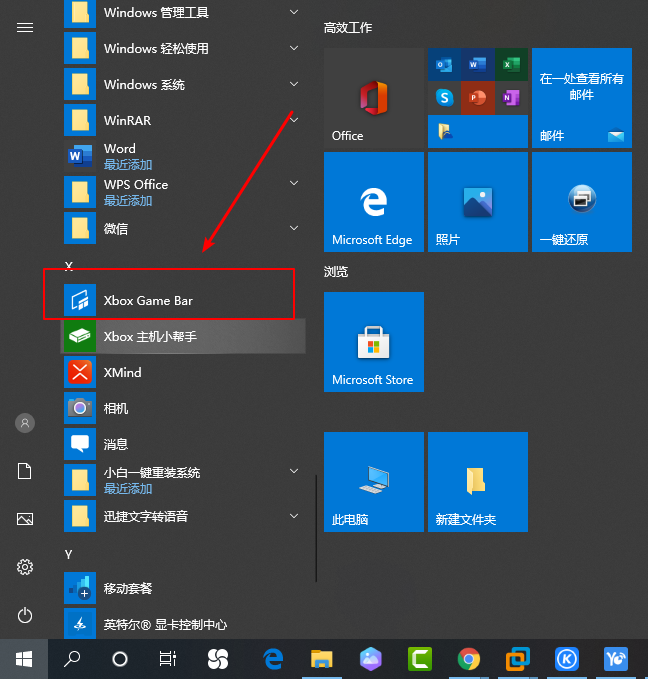The height and width of the screenshot is (679, 648).
Task: Open 英特尔 显卡控制中心
Action: pyautogui.click(x=183, y=624)
